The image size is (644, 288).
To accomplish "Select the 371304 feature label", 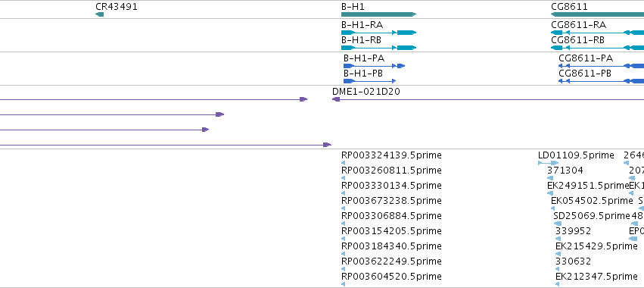I will [565, 171].
